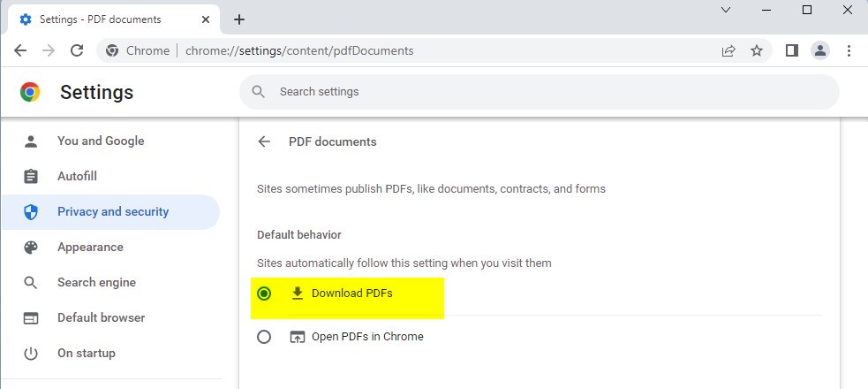Open Chrome's three-dot menu
This screenshot has width=868, height=389.
[x=849, y=51]
